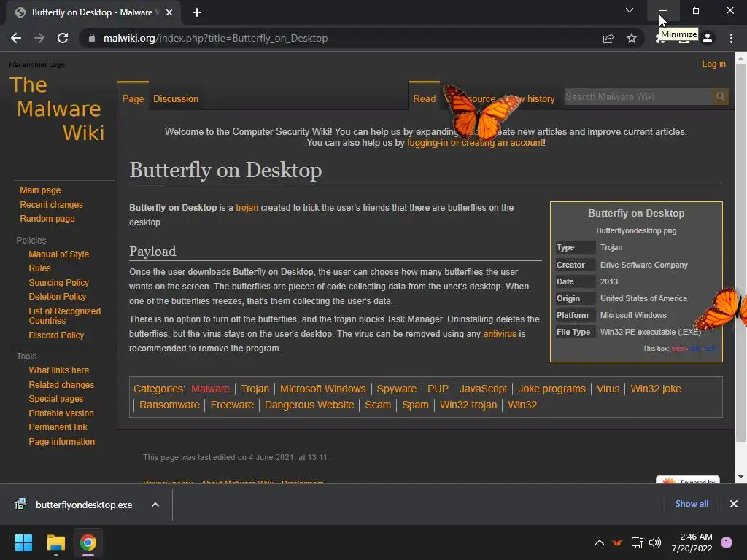747x560 pixels.
Task: Click scrollbar down arrow
Action: coord(740,477)
